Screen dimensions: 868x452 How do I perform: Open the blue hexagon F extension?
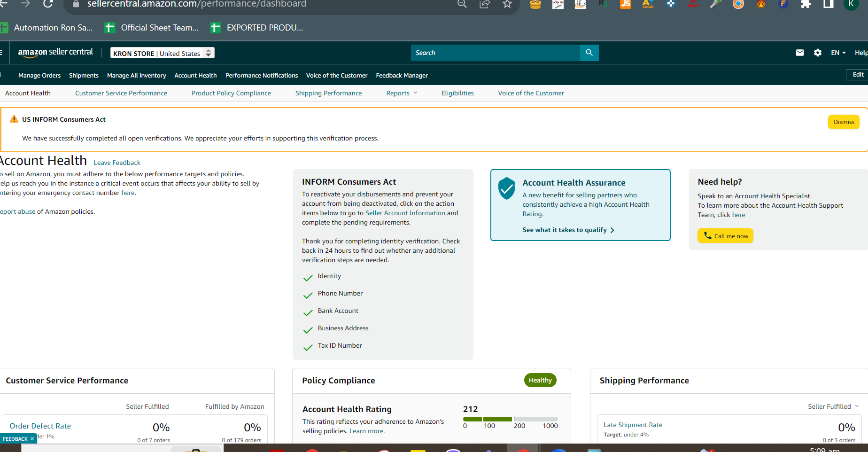click(x=783, y=4)
